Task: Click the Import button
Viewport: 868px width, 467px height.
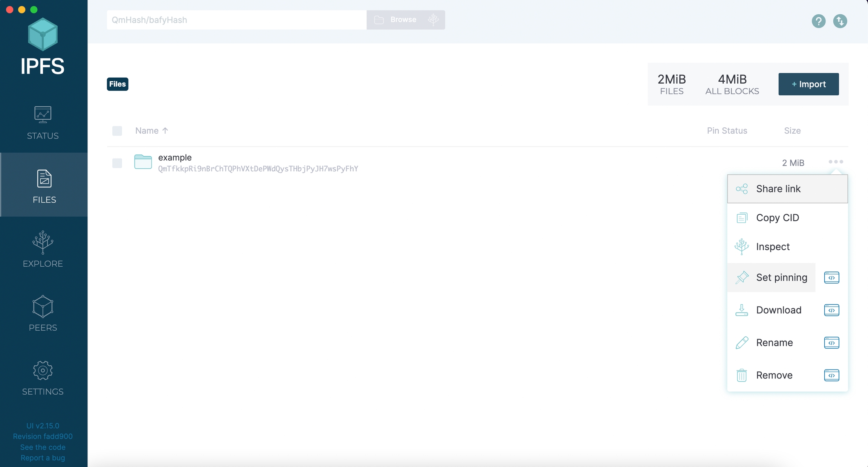Action: coord(808,84)
